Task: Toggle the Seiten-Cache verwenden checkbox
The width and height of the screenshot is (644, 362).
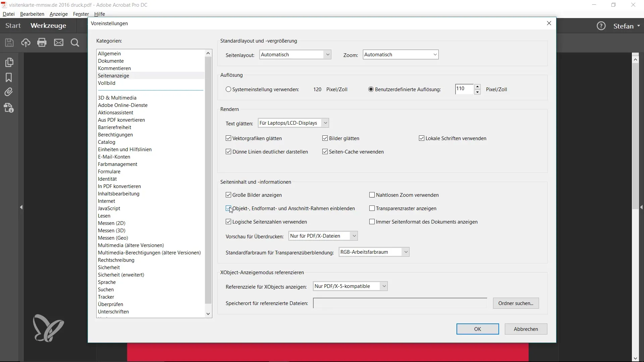Action: pyautogui.click(x=325, y=152)
